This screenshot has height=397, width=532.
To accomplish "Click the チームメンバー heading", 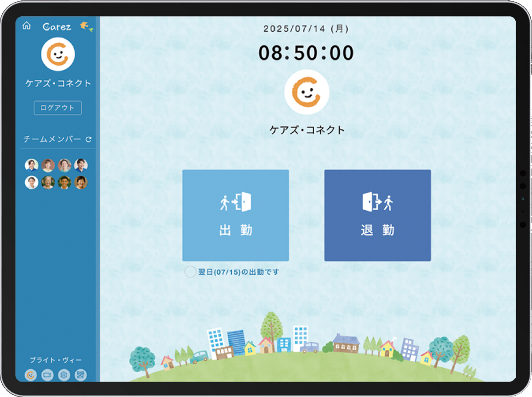I will pos(52,139).
